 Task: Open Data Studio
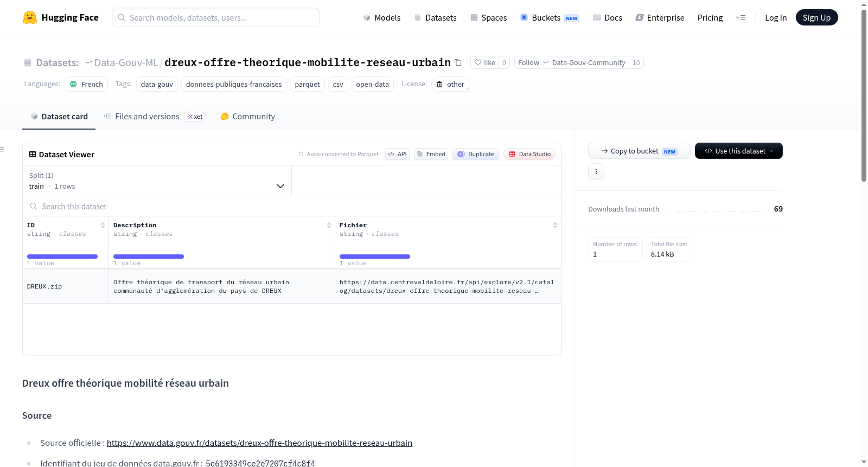point(529,154)
